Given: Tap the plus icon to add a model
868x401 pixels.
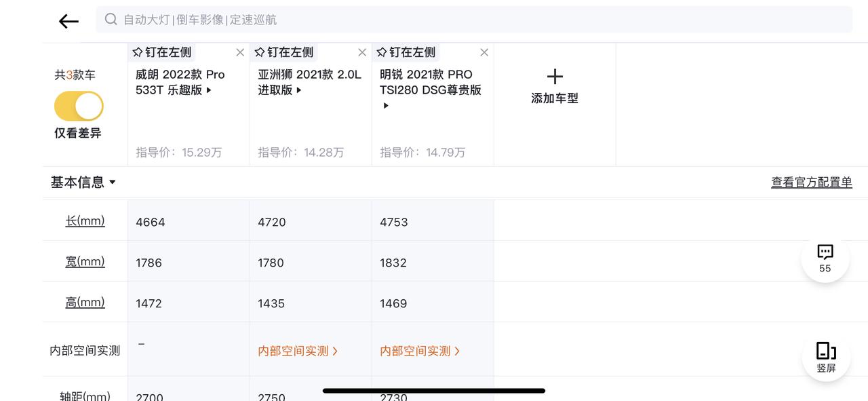Looking at the screenshot, I should pyautogui.click(x=555, y=76).
